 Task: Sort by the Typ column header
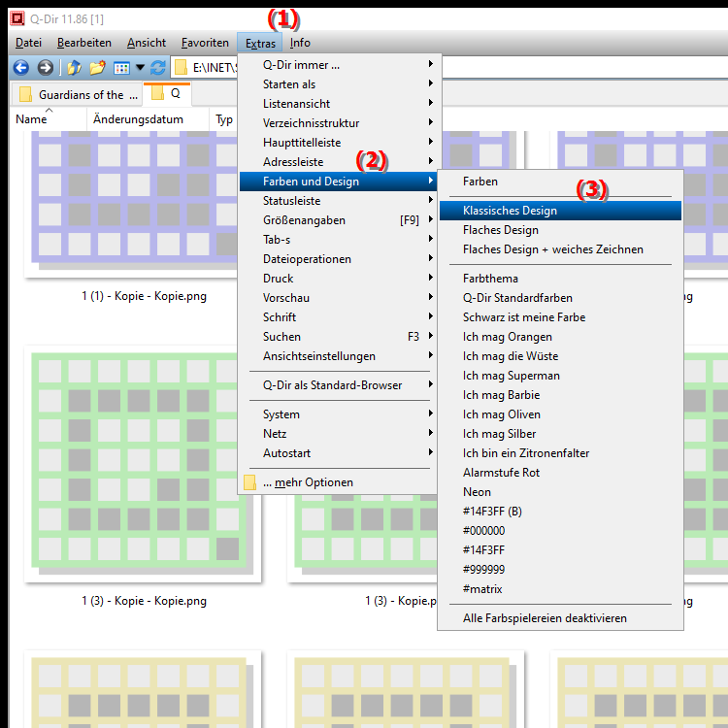(x=224, y=119)
